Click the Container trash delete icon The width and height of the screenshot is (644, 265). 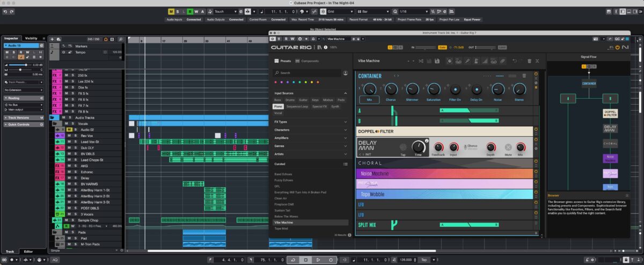524,76
